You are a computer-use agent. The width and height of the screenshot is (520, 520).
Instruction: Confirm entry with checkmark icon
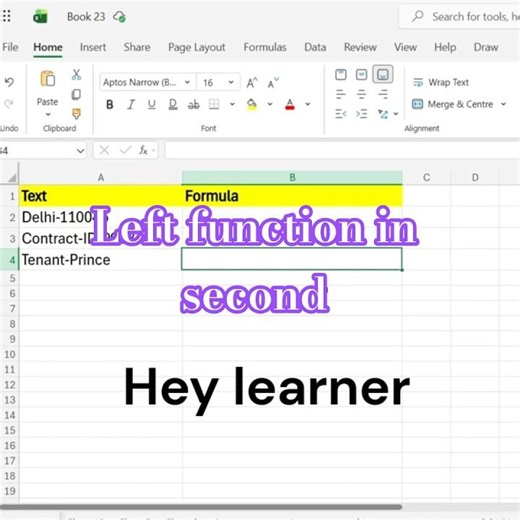pyautogui.click(x=125, y=150)
